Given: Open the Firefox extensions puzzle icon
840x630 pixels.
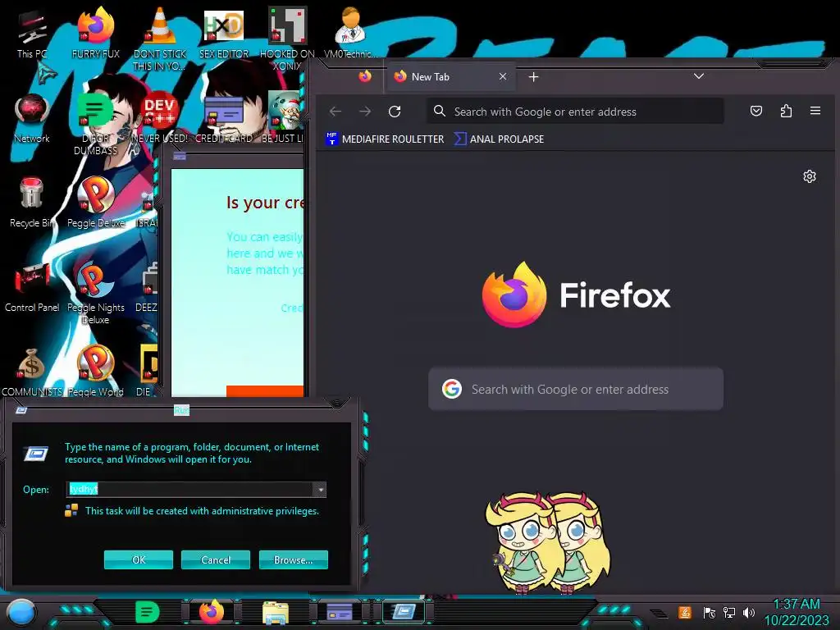Looking at the screenshot, I should pyautogui.click(x=786, y=111).
